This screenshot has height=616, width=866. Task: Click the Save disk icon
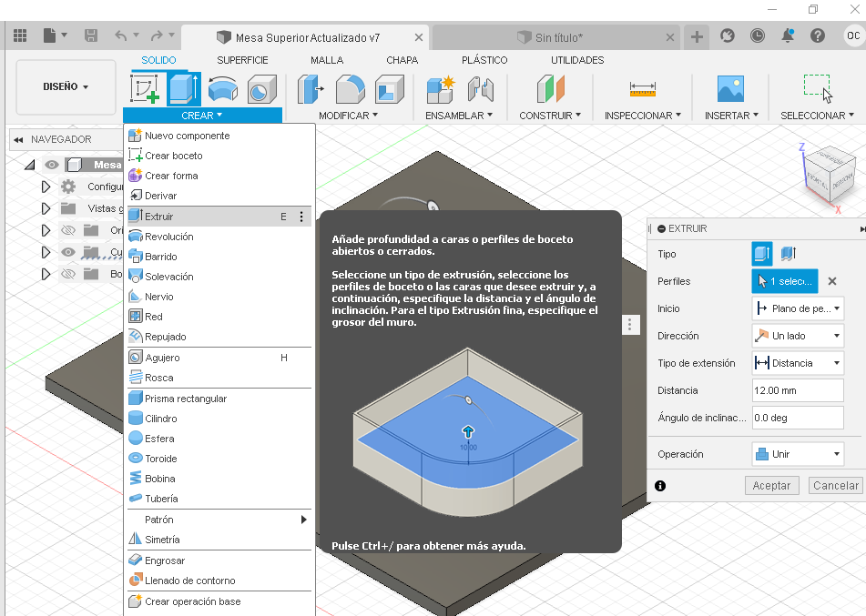point(91,35)
